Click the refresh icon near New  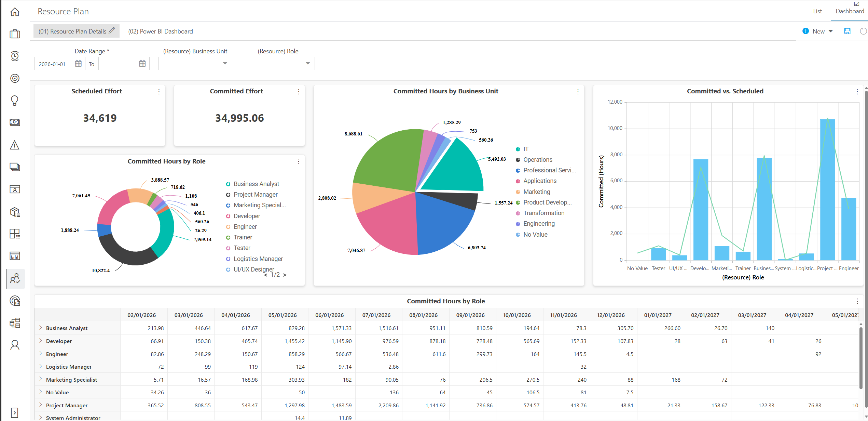(x=863, y=31)
